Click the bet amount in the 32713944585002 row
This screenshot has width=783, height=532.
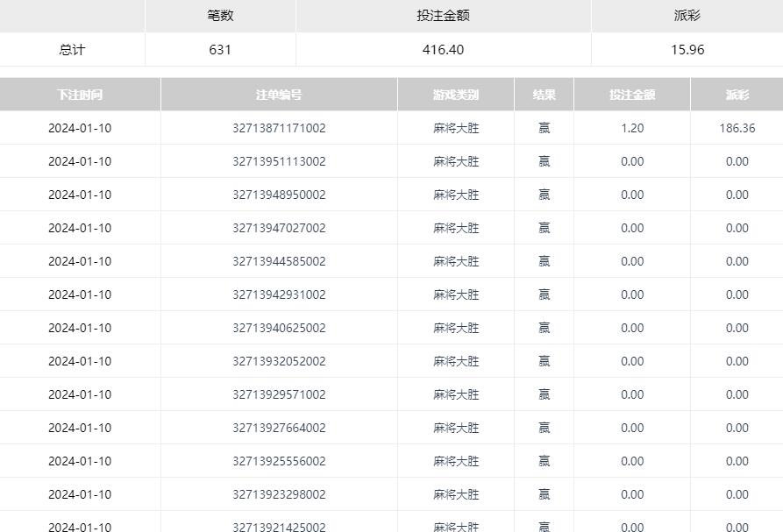pos(632,261)
